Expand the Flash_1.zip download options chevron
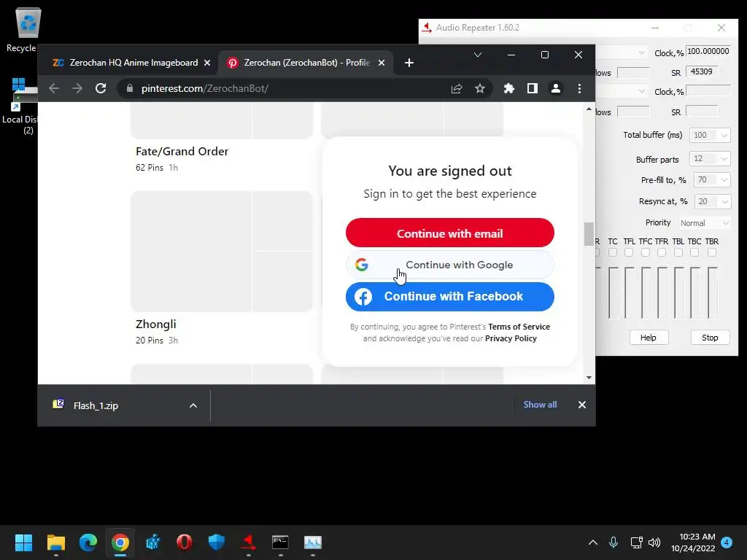747x560 pixels. coord(193,405)
